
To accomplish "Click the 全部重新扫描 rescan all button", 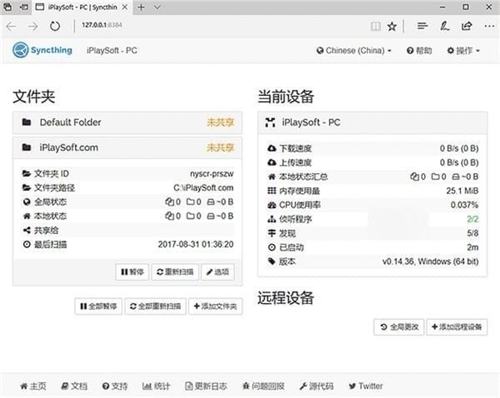I will (x=155, y=306).
